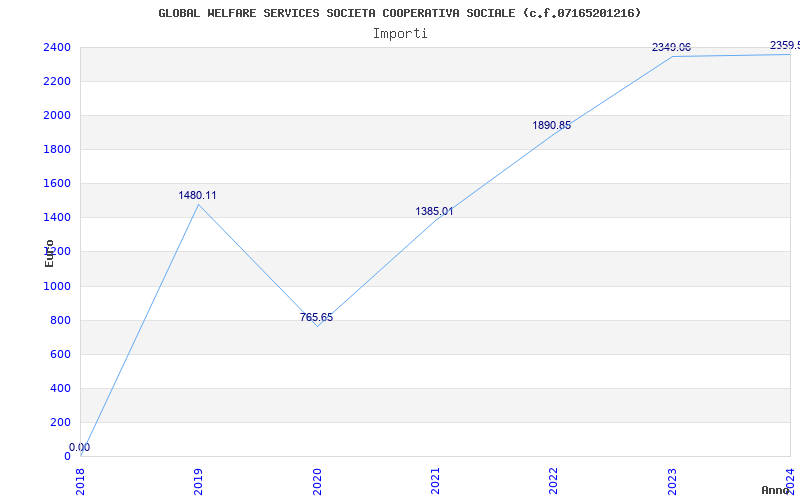Click the 800 y-axis tick label

point(60,320)
